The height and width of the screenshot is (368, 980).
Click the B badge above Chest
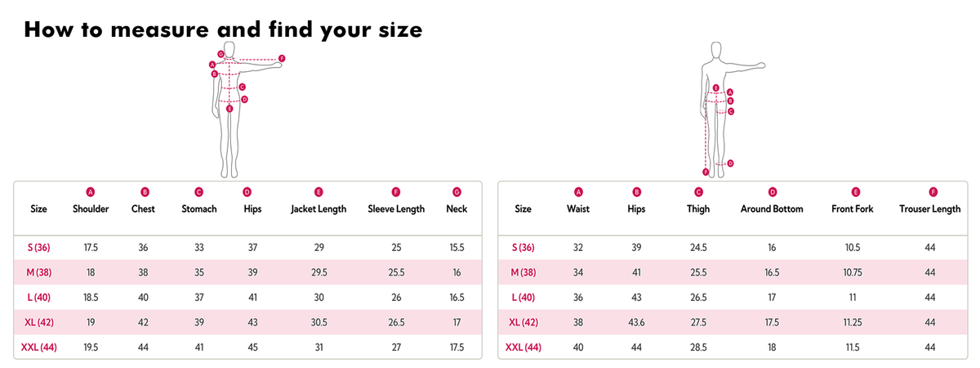click(x=145, y=192)
